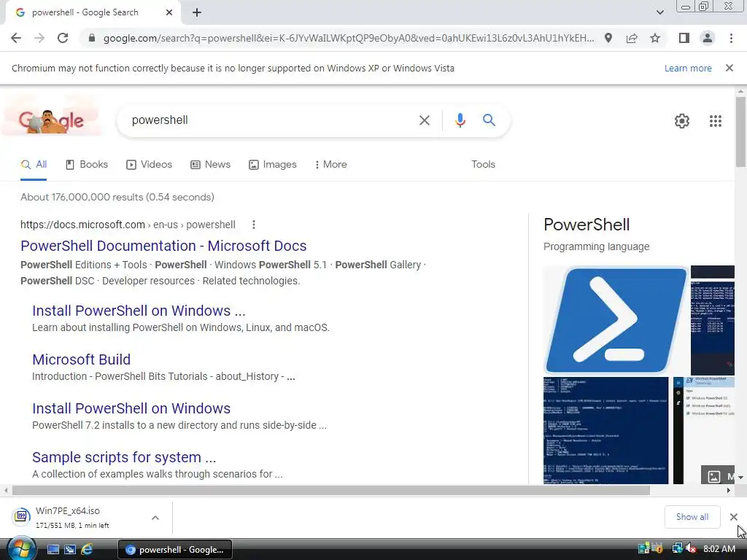Switch to the Videos results tab
747x560 pixels.
[149, 164]
